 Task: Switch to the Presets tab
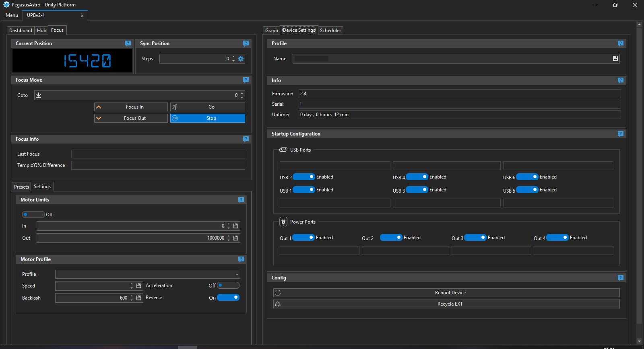(x=21, y=187)
